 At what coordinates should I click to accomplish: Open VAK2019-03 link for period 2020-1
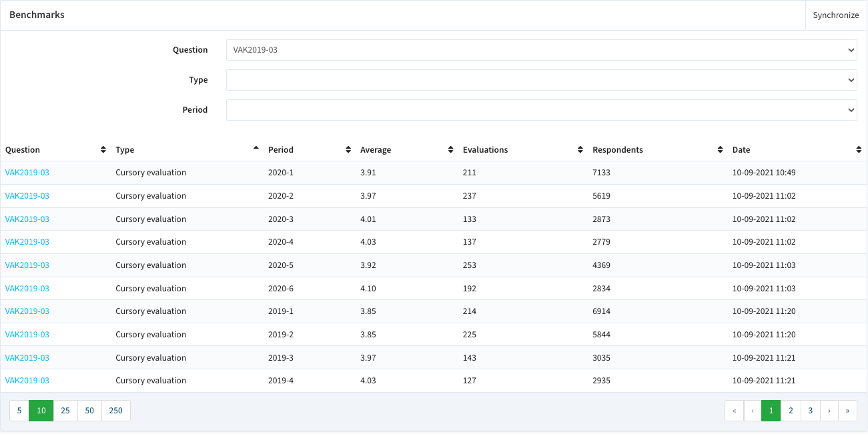(x=27, y=173)
